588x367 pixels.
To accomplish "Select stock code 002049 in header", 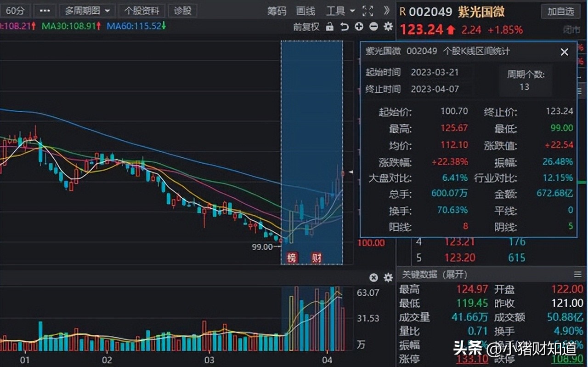I will 430,11.
